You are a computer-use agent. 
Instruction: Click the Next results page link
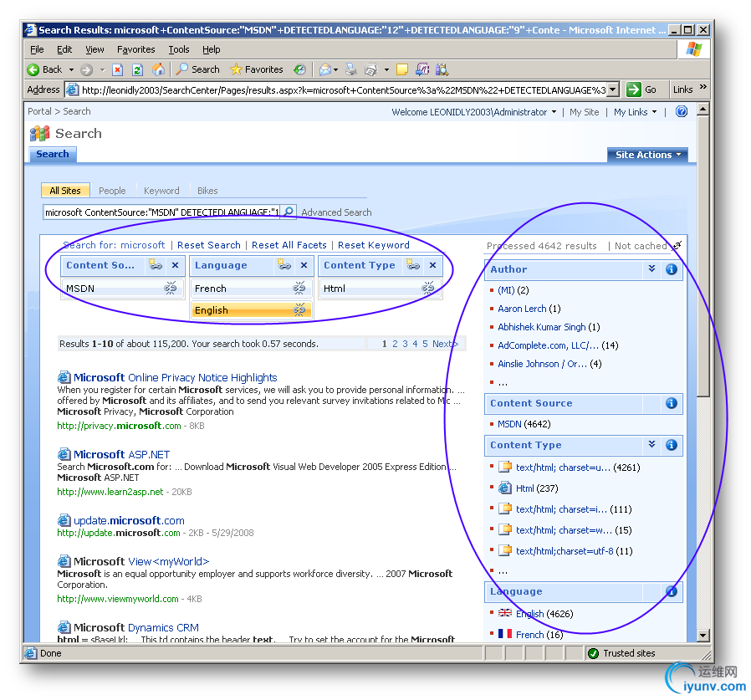pyautogui.click(x=445, y=344)
